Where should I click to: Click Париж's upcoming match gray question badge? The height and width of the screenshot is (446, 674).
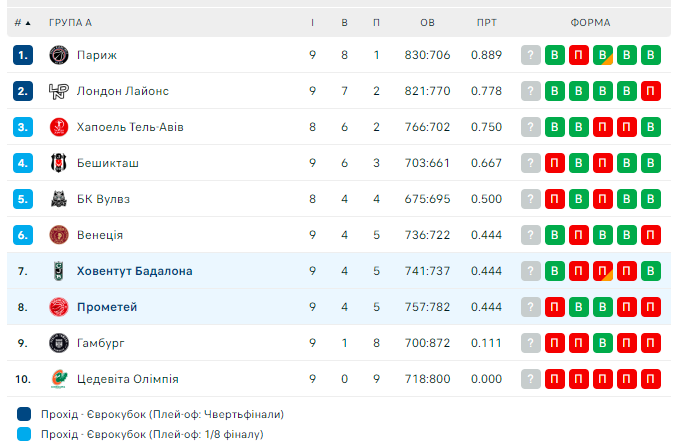pyautogui.click(x=531, y=55)
